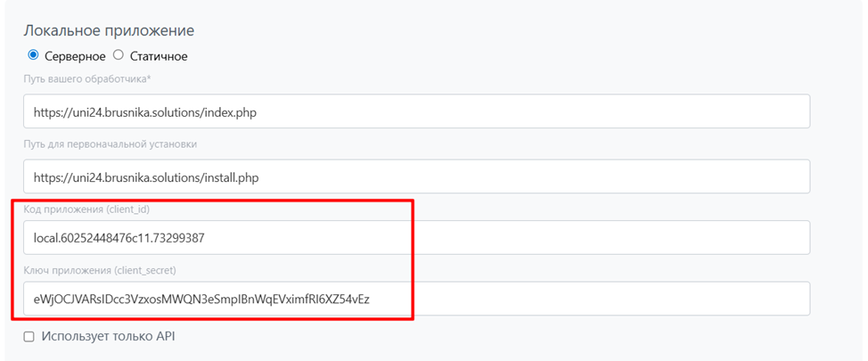The image size is (868, 361).
Task: Click the "Статичное" option label text
Action: pyautogui.click(x=159, y=56)
